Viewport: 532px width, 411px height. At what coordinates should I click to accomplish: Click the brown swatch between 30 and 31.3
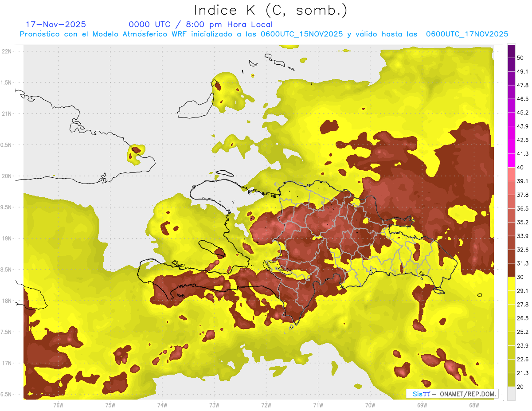tap(511, 270)
